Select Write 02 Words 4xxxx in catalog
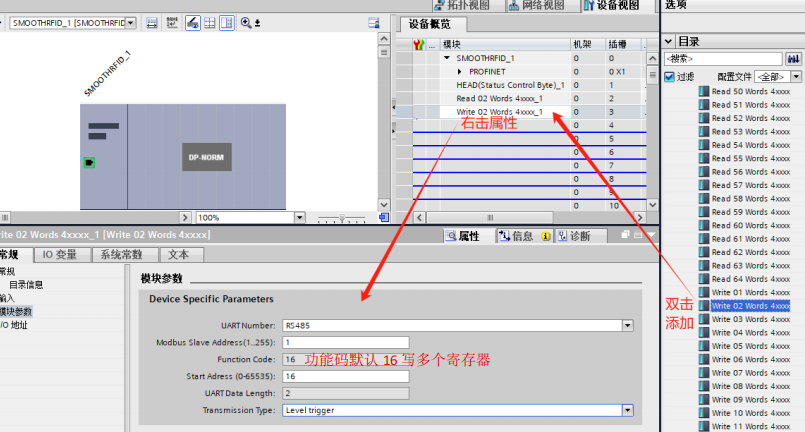Image resolution: width=805 pixels, height=432 pixels. 751,306
